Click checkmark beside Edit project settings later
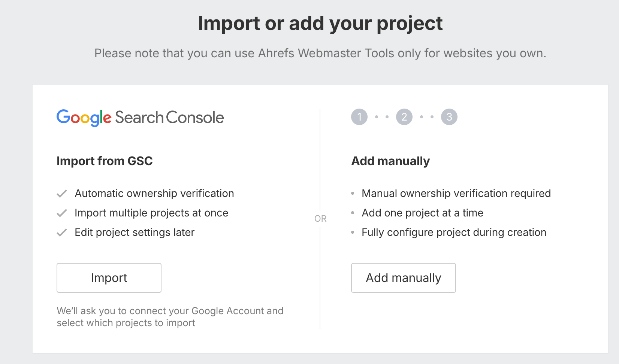 pos(62,233)
